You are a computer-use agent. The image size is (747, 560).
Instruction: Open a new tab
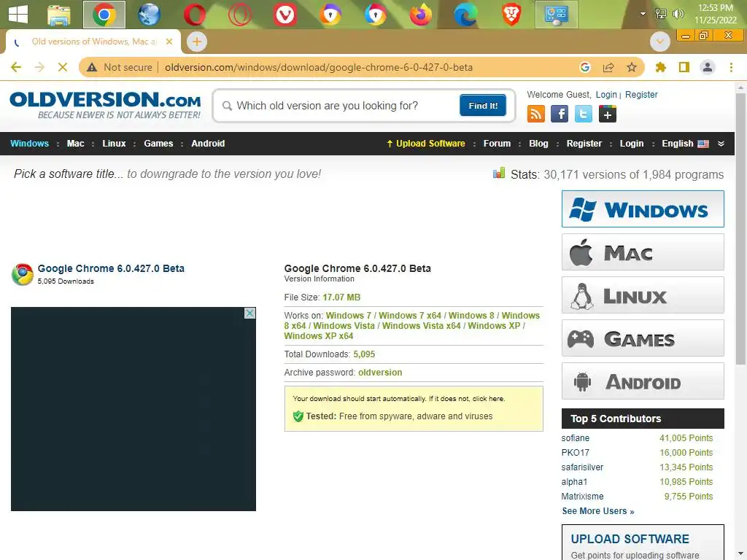(x=197, y=42)
